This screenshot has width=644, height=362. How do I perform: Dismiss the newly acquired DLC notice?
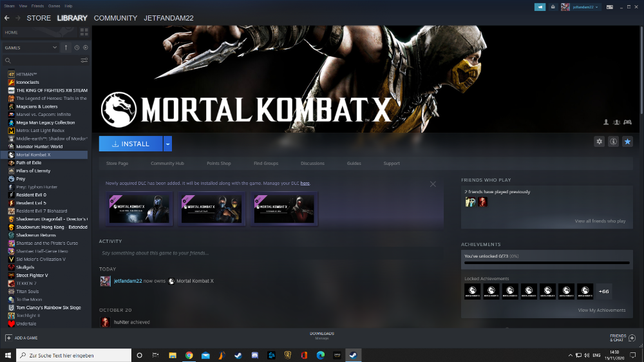point(433,184)
